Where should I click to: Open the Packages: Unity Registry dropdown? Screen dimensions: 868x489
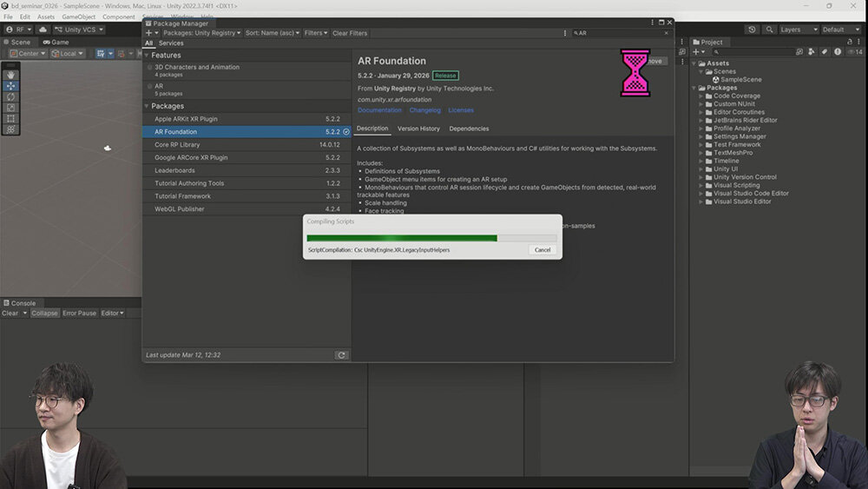tap(201, 33)
